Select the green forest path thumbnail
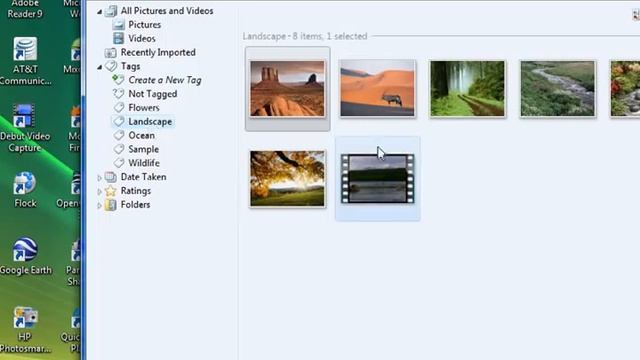The image size is (640, 360). click(467, 89)
